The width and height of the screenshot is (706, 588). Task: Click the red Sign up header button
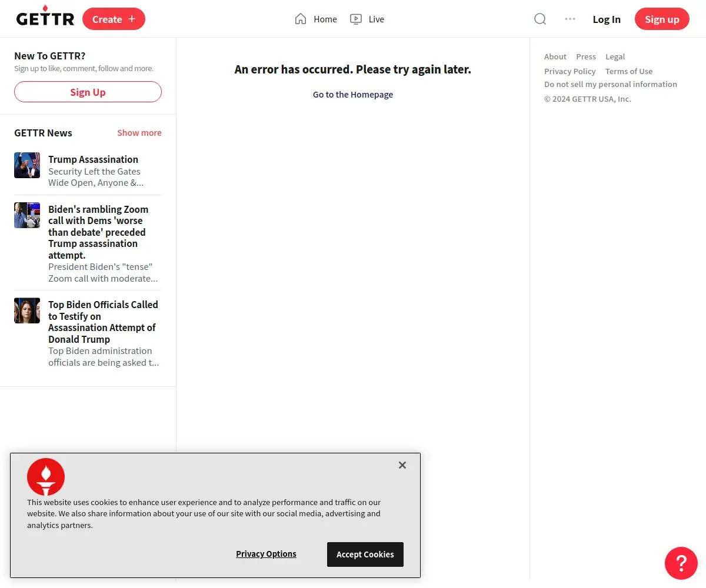tap(662, 19)
